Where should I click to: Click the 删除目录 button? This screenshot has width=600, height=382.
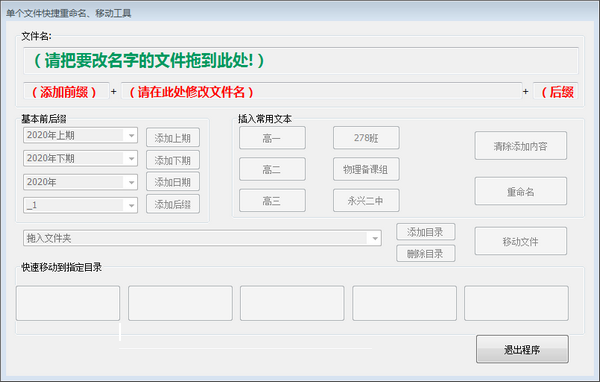point(426,253)
